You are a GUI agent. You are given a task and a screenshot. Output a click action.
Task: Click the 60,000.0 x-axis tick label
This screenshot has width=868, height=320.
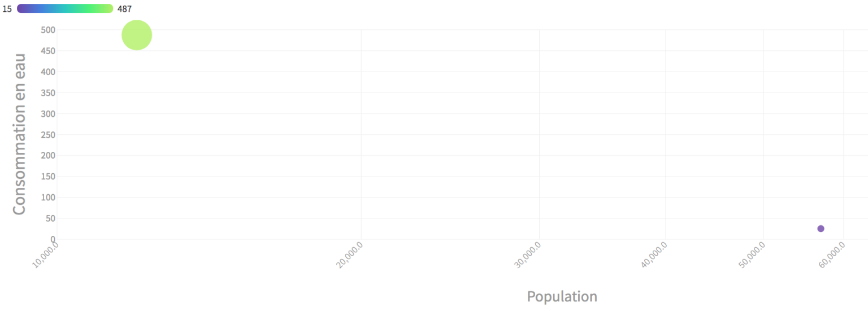(x=832, y=255)
